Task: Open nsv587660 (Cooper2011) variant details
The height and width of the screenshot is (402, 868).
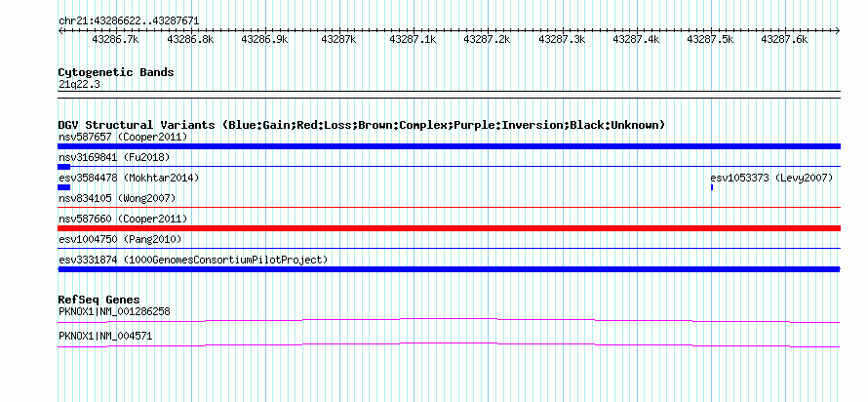Action: point(123,219)
